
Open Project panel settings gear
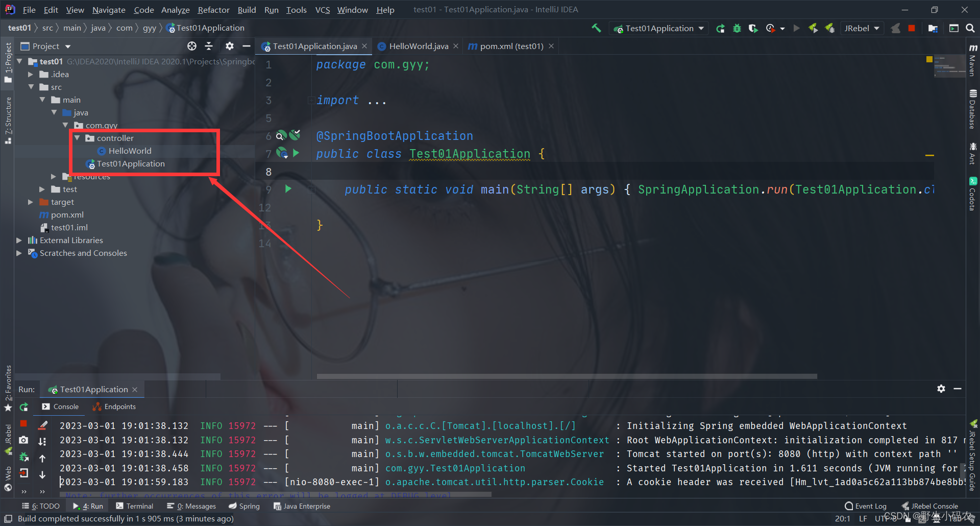pos(230,46)
